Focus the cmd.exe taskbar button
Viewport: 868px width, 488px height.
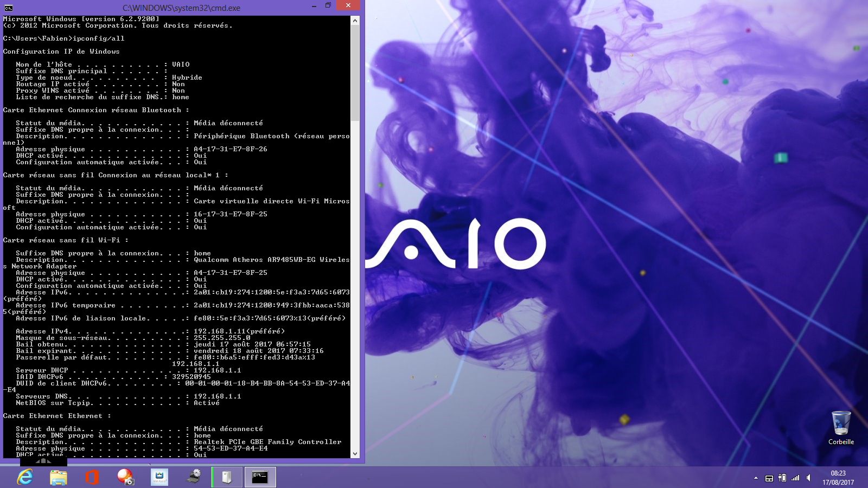[260, 477]
